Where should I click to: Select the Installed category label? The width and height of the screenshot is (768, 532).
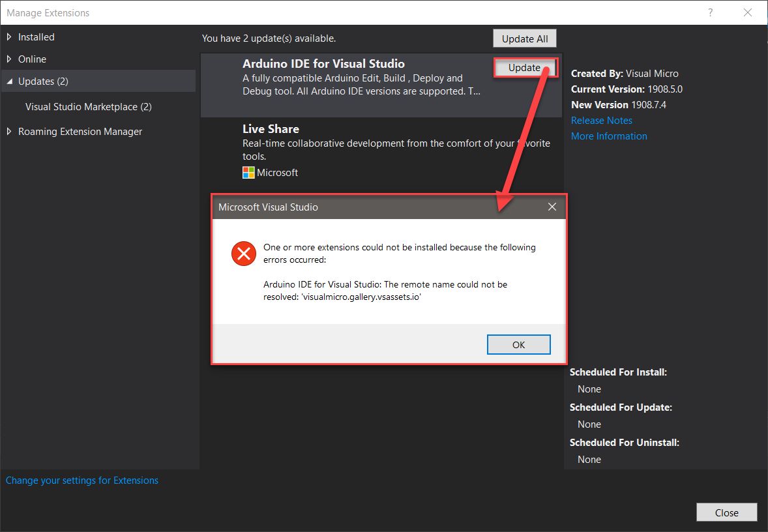tap(37, 37)
